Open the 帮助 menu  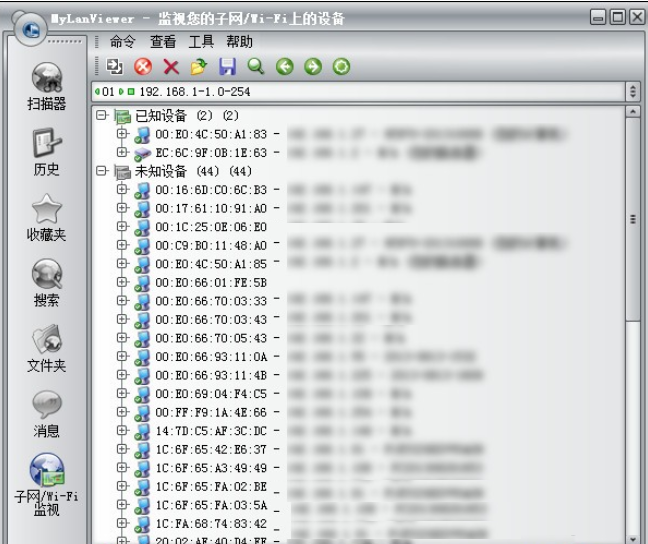click(239, 42)
